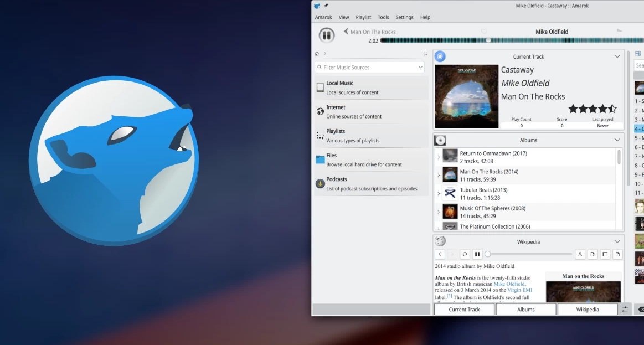Select The Platinum Collection (2006) row
644x345 pixels.
tap(525, 226)
